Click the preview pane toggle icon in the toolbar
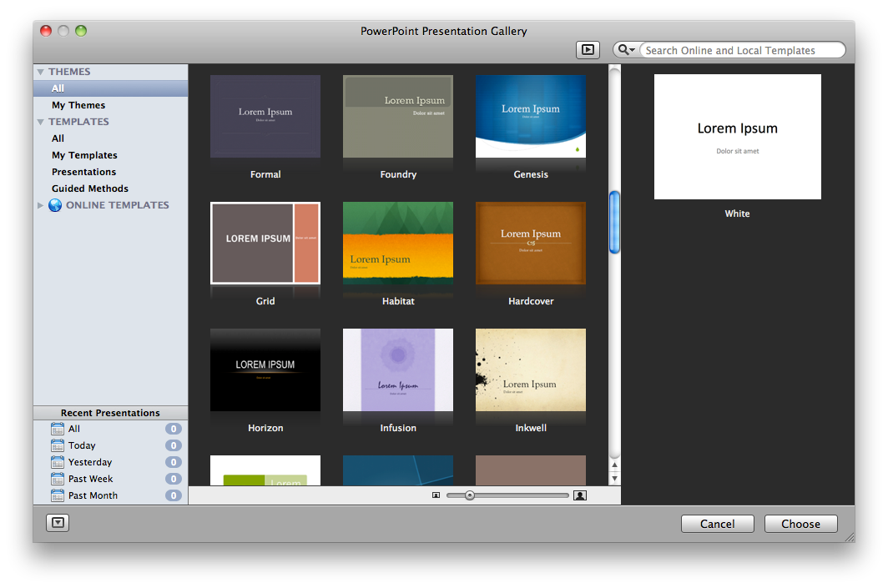 [588, 50]
